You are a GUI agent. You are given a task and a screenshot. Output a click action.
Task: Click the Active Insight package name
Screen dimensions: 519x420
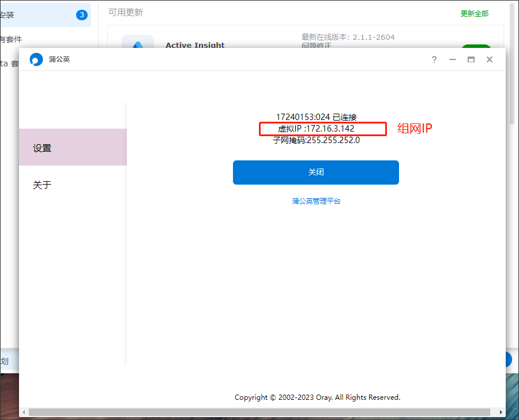(x=195, y=45)
